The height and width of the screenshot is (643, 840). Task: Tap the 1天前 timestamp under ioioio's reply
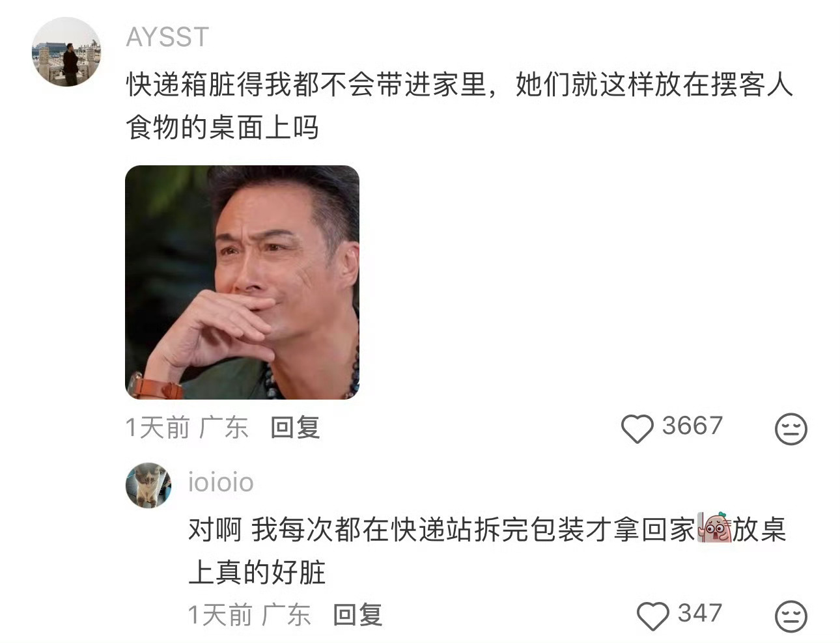tap(220, 615)
